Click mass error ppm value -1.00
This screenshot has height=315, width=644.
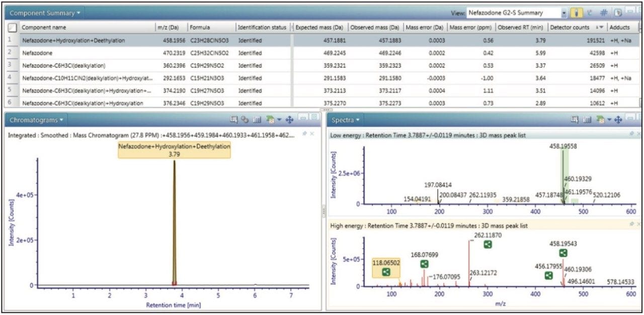486,78
